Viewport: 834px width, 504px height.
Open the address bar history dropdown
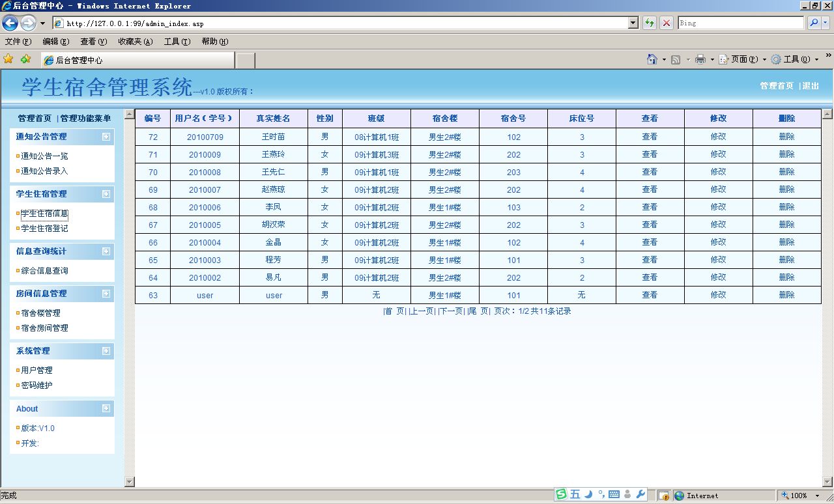(x=633, y=23)
